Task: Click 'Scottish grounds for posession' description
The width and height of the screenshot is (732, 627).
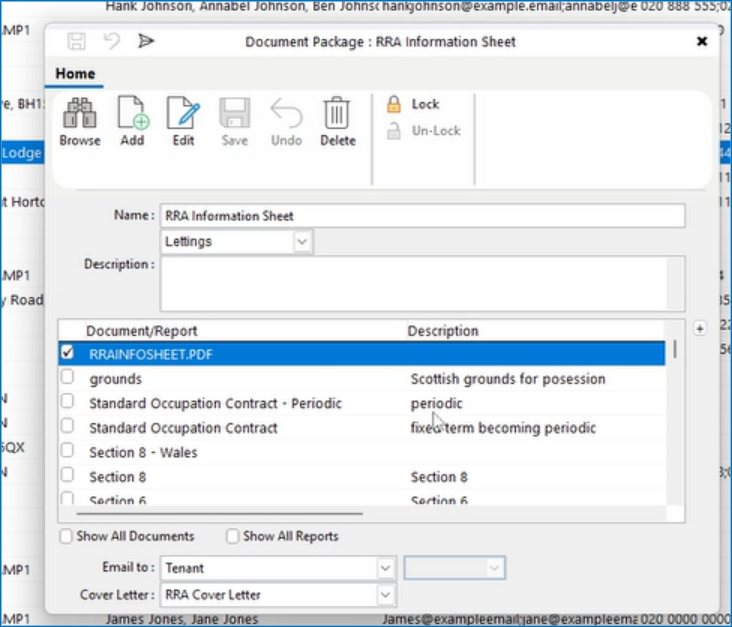Action: (508, 379)
